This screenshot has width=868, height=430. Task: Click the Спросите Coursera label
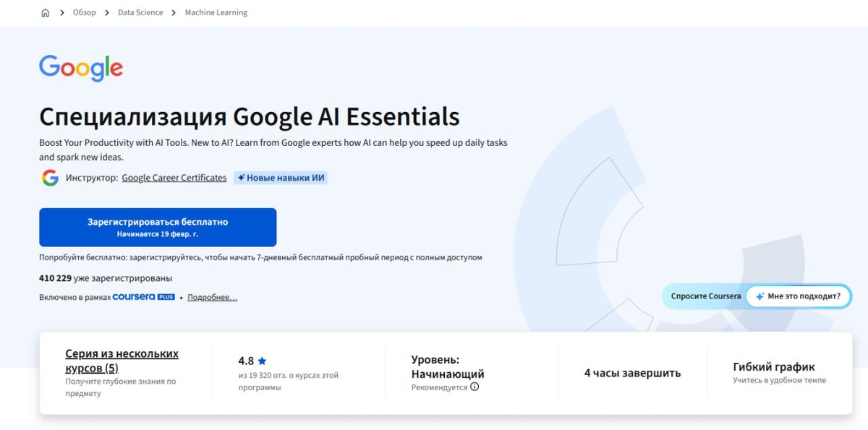[705, 296]
